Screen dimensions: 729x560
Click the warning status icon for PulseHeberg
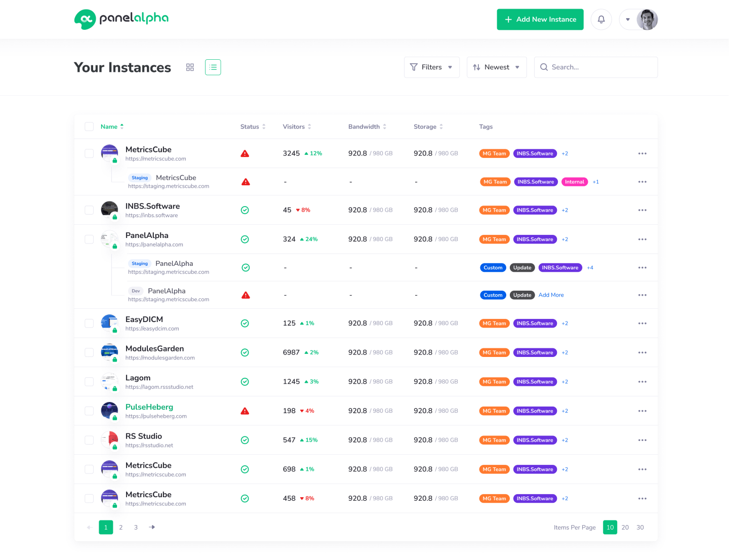click(x=245, y=411)
